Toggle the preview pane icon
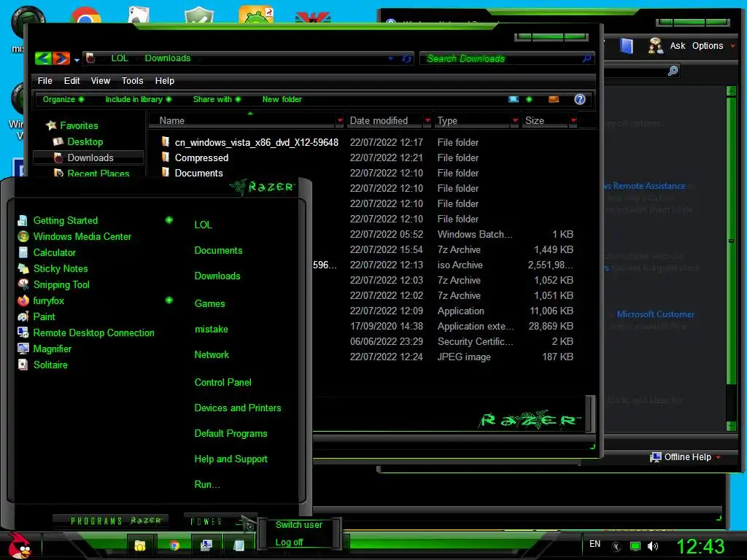The image size is (747, 560). pyautogui.click(x=554, y=99)
